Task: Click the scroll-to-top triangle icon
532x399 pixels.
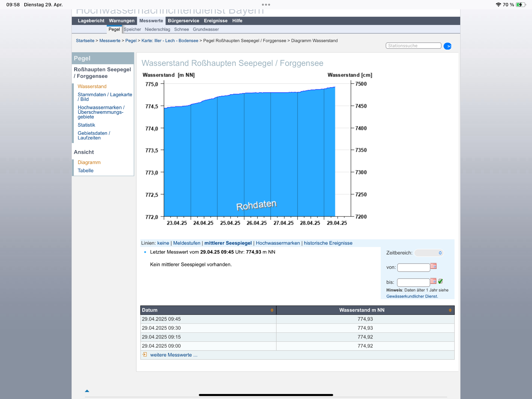Action: click(x=87, y=391)
